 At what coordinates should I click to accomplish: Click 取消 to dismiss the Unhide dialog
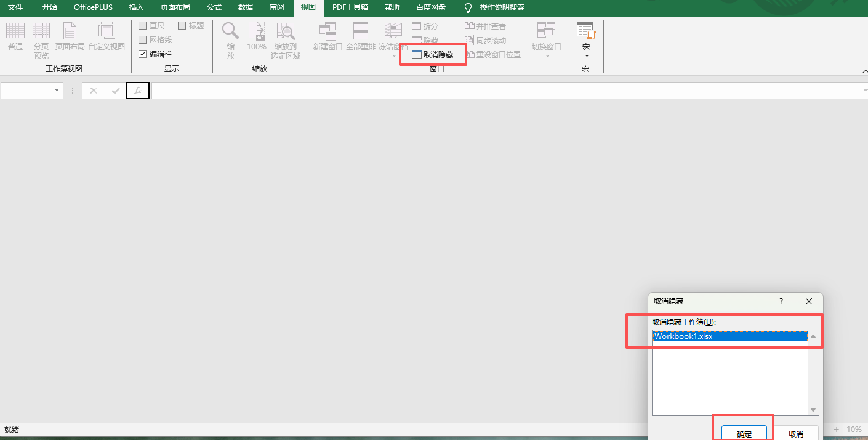(x=796, y=433)
